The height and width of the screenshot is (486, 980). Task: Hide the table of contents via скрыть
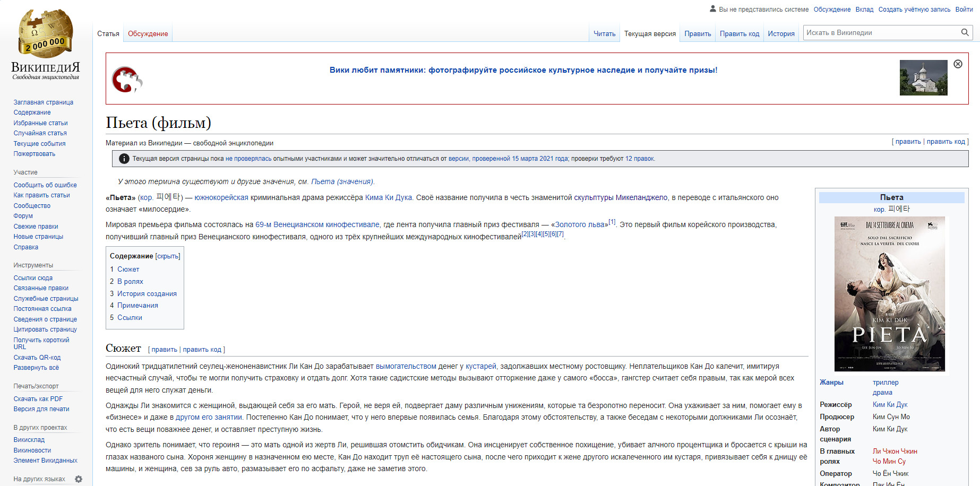[x=168, y=256]
